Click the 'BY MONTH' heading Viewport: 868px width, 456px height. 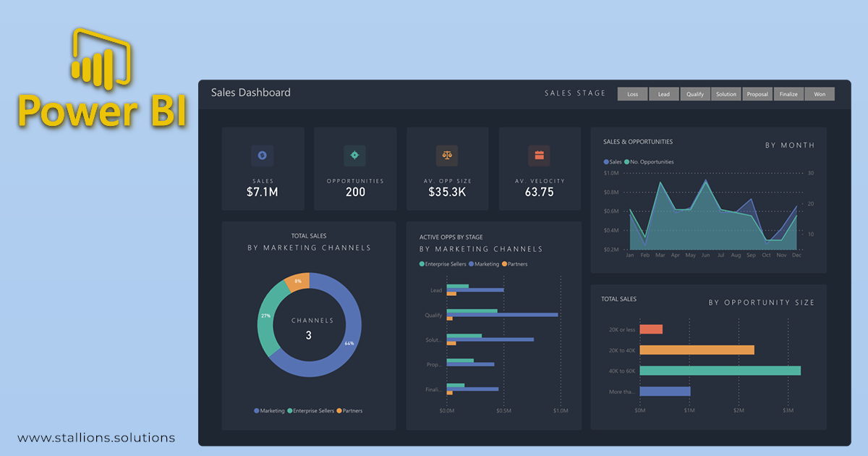790,145
